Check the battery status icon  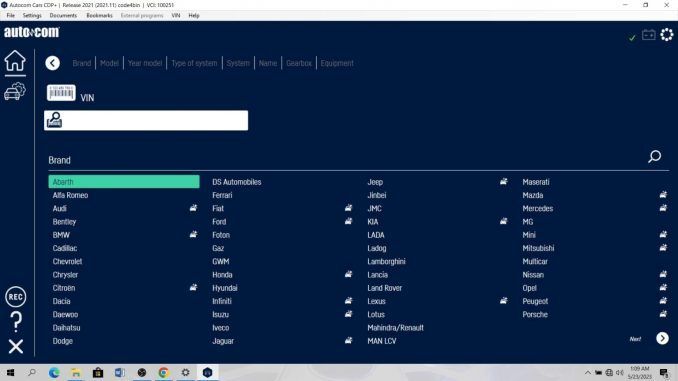[x=649, y=35]
